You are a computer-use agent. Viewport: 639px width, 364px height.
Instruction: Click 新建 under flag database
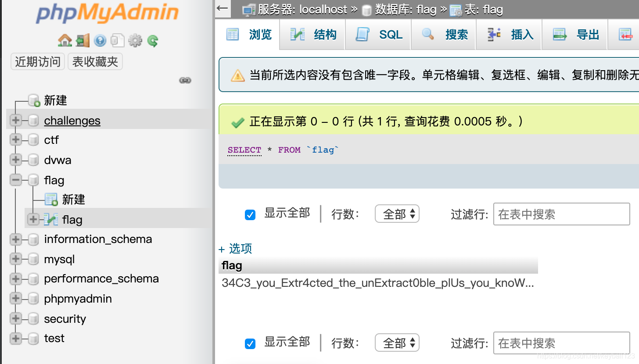[x=74, y=200]
